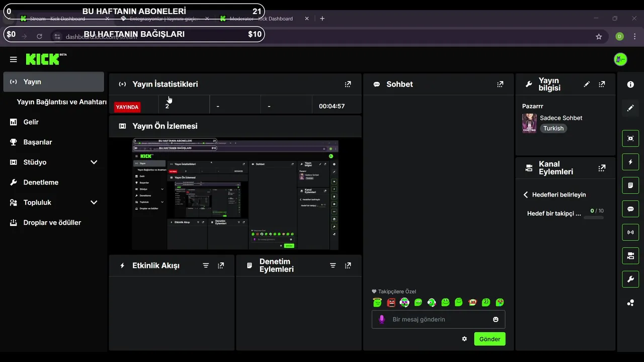Click the Bir mesaj gönderin input field
This screenshot has height=362, width=644.
[438, 319]
